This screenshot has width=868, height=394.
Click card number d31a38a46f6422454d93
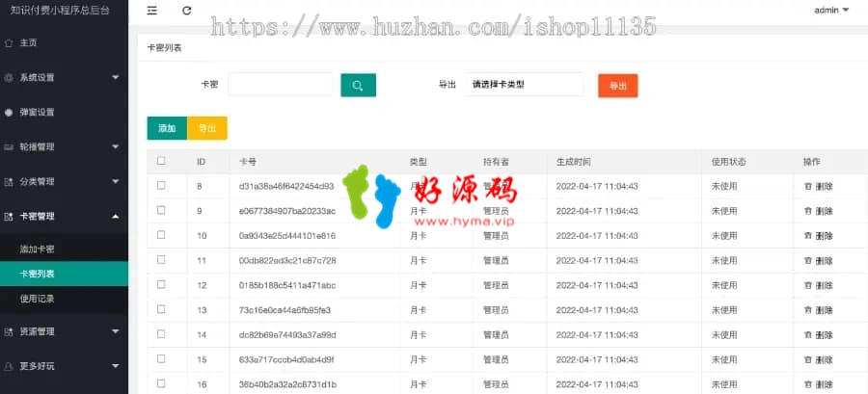[x=286, y=186]
